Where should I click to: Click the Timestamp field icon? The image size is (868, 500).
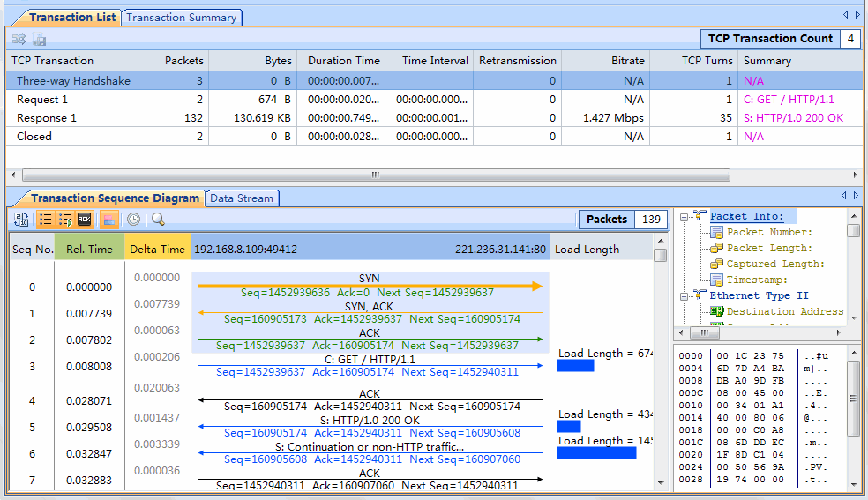pos(717,280)
